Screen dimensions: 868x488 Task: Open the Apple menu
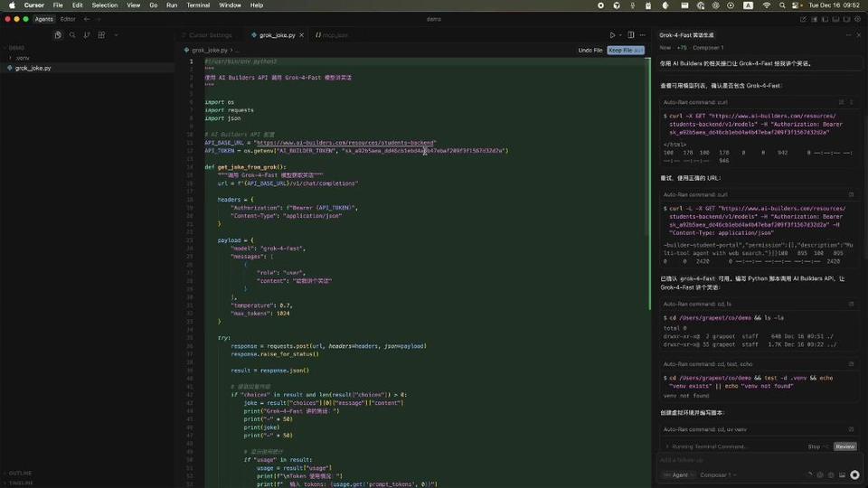[x=12, y=5]
